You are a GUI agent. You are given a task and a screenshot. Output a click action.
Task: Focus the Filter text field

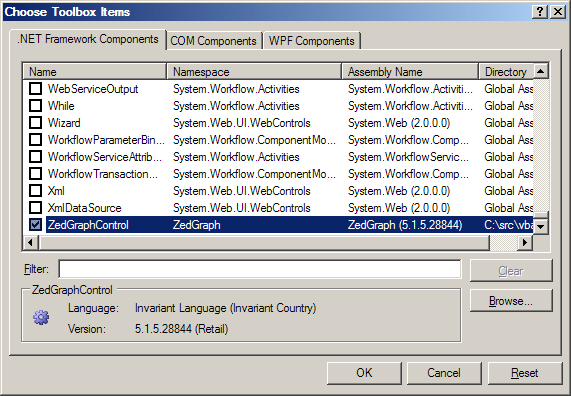pyautogui.click(x=260, y=269)
